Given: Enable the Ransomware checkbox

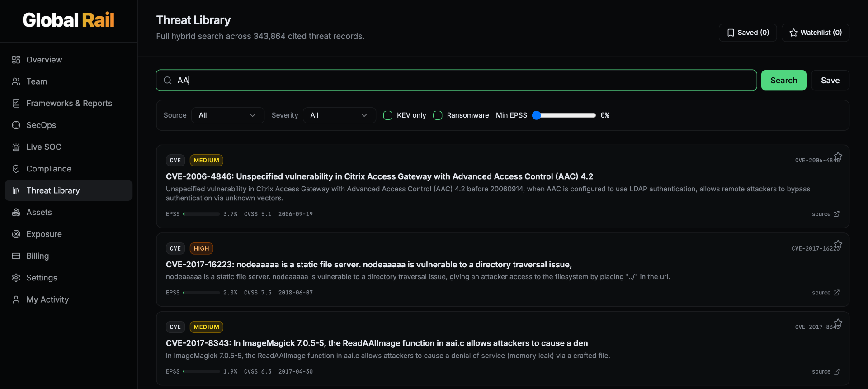Looking at the screenshot, I should click(438, 115).
